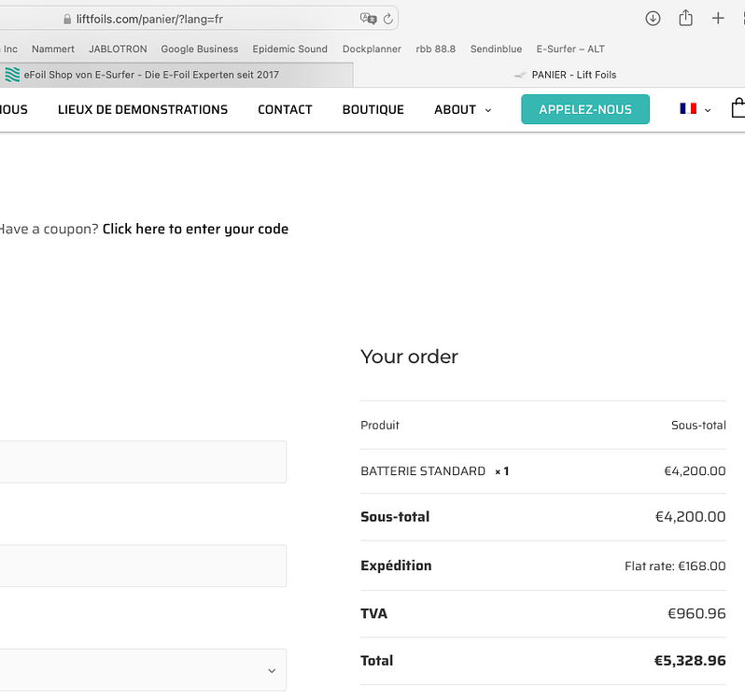
Task: Click the translate page icon in address bar
Action: coord(368,19)
